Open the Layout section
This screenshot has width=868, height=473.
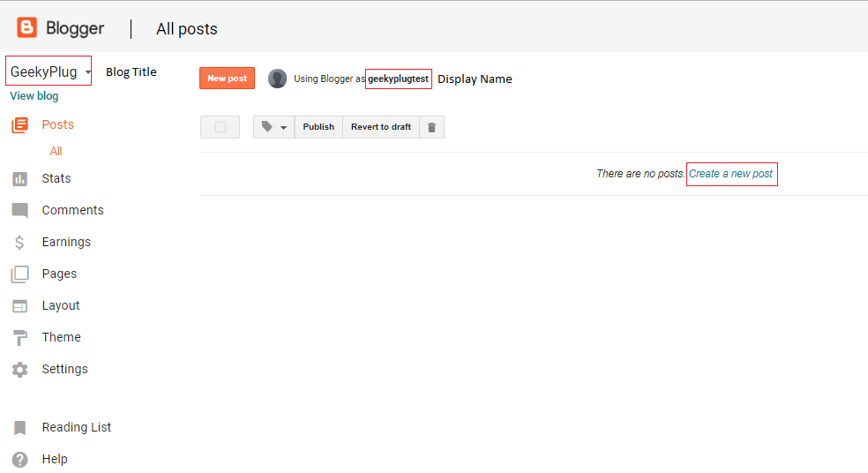coord(61,305)
